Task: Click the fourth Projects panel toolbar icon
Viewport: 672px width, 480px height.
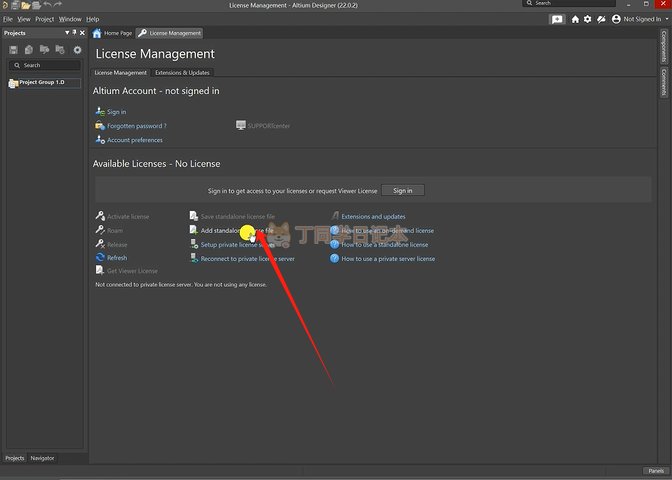Action: pos(60,50)
